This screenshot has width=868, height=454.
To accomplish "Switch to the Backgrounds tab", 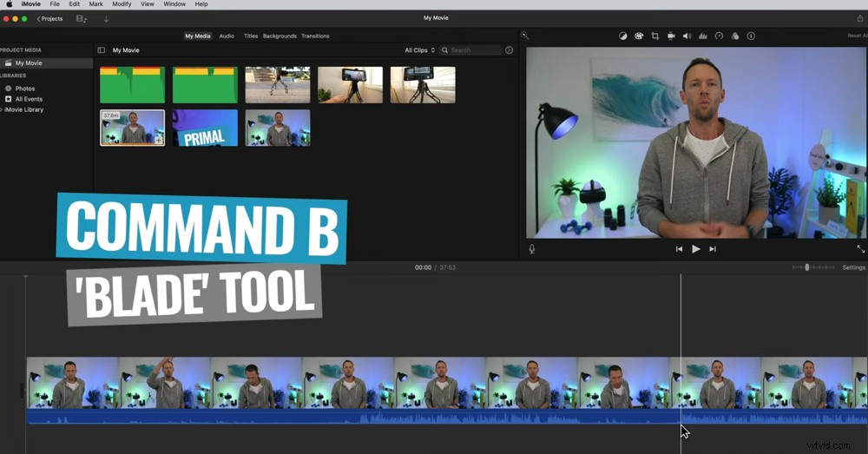I will tap(279, 36).
